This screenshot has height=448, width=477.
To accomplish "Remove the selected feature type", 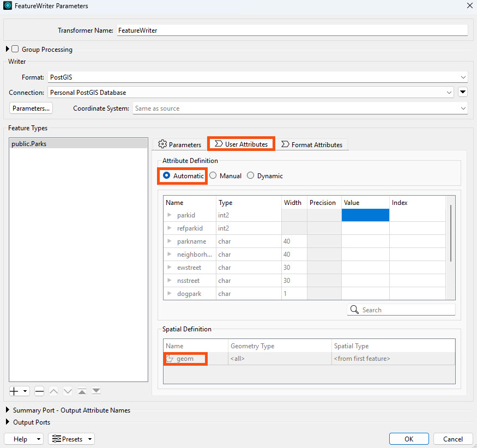I will click(x=39, y=391).
